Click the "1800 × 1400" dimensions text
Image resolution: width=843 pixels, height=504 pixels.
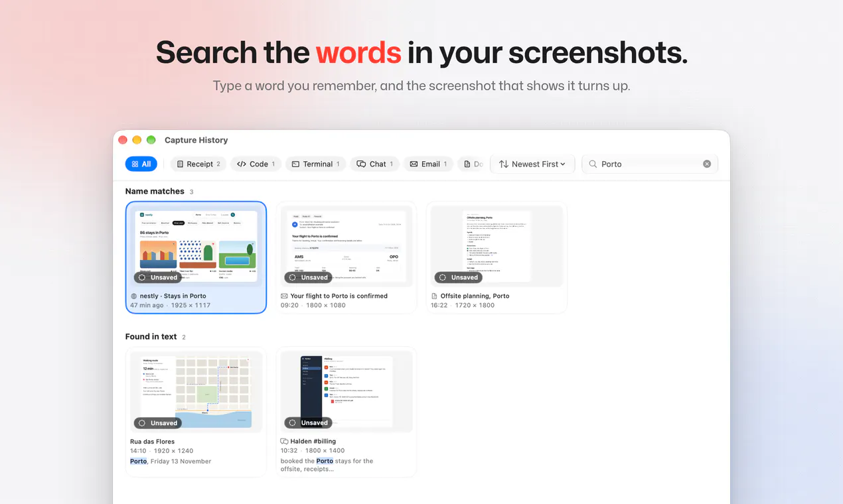pos(326,451)
